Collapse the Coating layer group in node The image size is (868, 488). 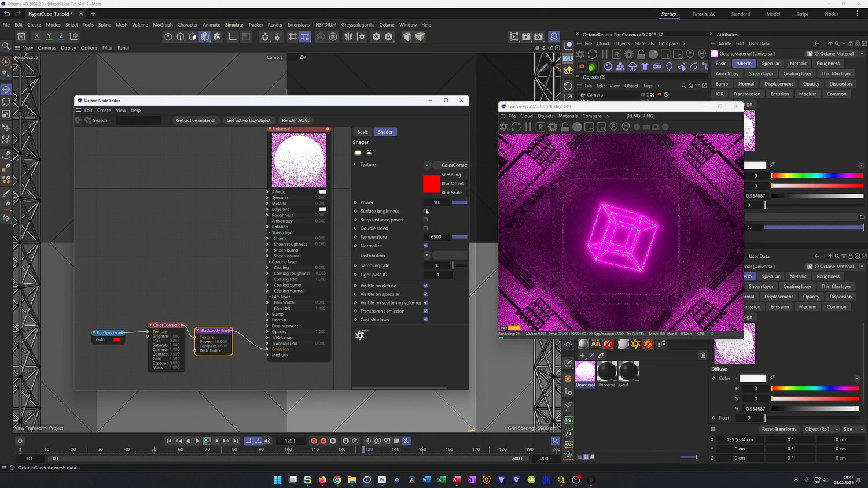pos(270,262)
